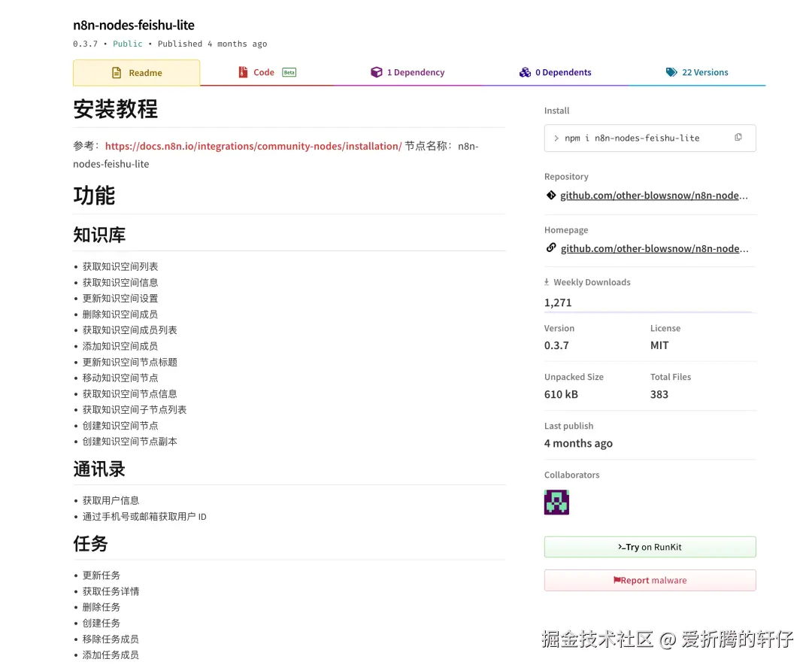The width and height of the screenshot is (812, 668).
Task: Click the list item 更新任务
Action: 101,575
